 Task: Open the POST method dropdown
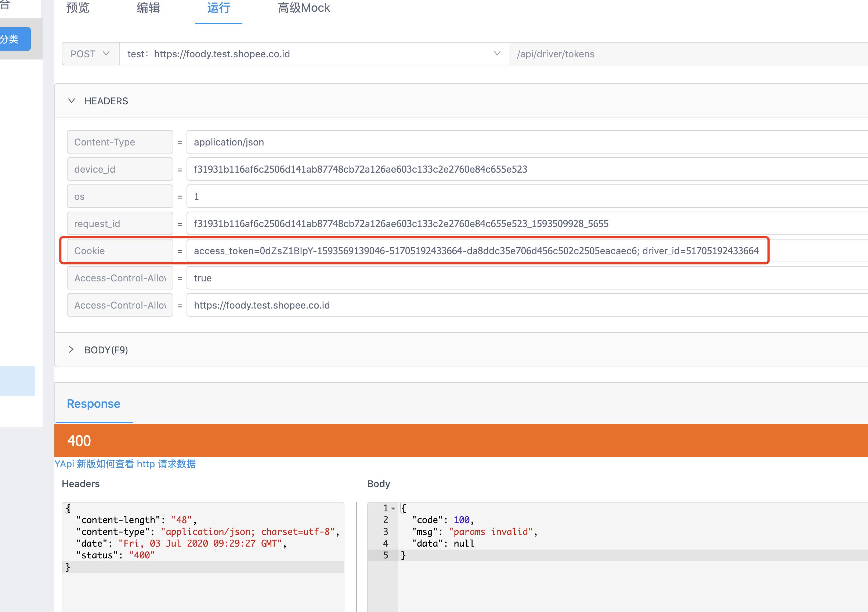90,54
